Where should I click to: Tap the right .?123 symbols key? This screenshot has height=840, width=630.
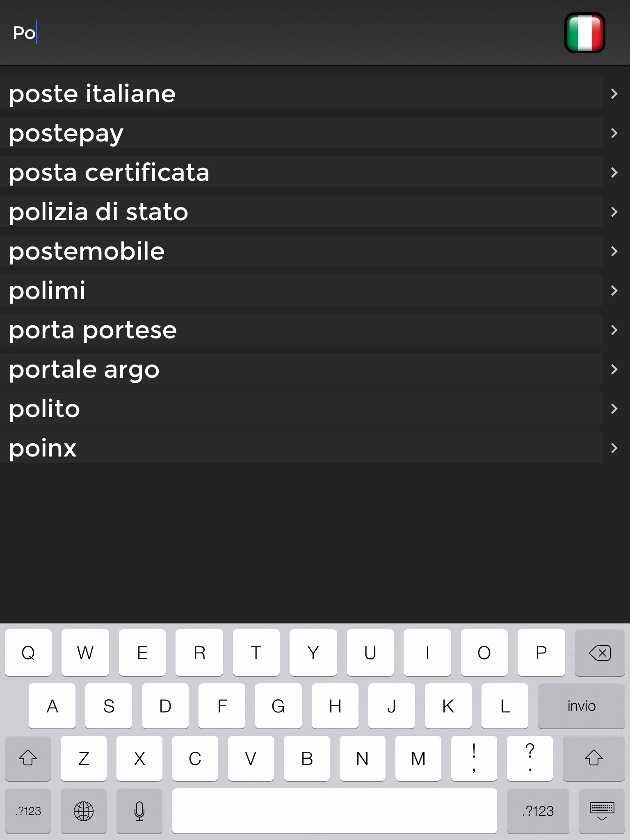538,810
